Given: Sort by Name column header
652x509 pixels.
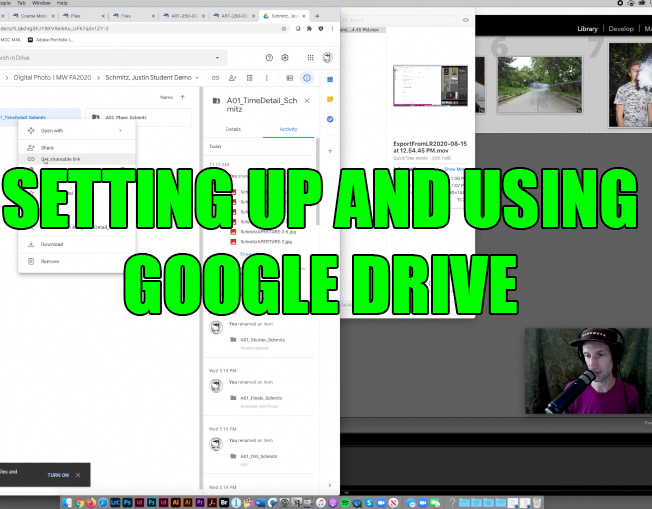Looking at the screenshot, I should tap(166, 97).
